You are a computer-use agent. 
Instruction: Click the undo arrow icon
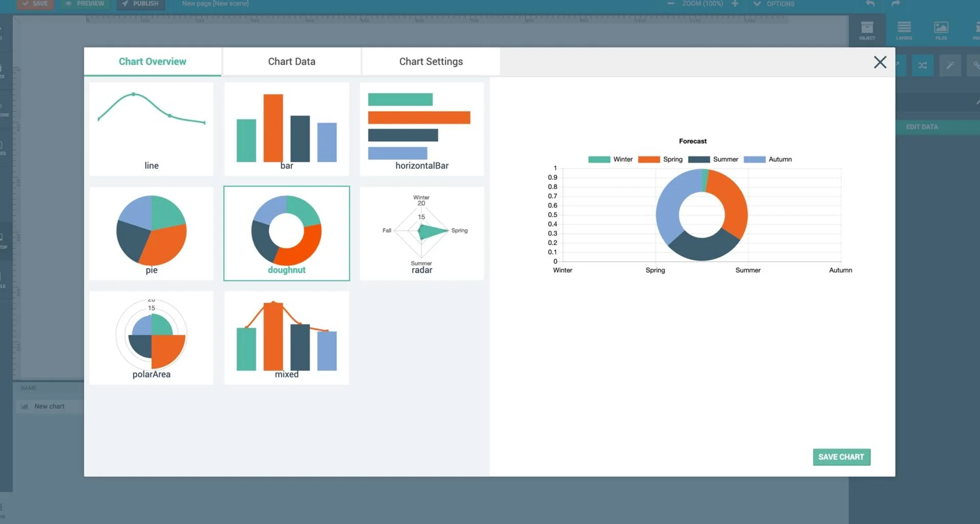[870, 4]
